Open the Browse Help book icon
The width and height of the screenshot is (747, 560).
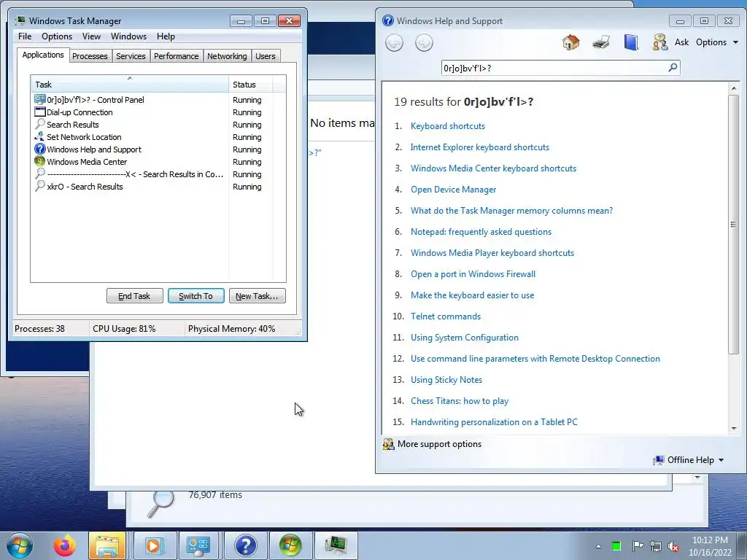tap(631, 42)
